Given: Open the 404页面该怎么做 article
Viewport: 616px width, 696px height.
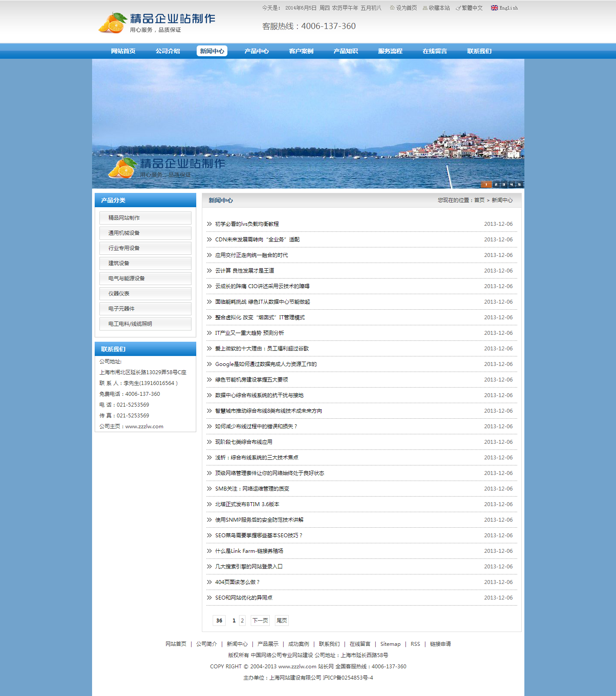Looking at the screenshot, I should pos(237,582).
